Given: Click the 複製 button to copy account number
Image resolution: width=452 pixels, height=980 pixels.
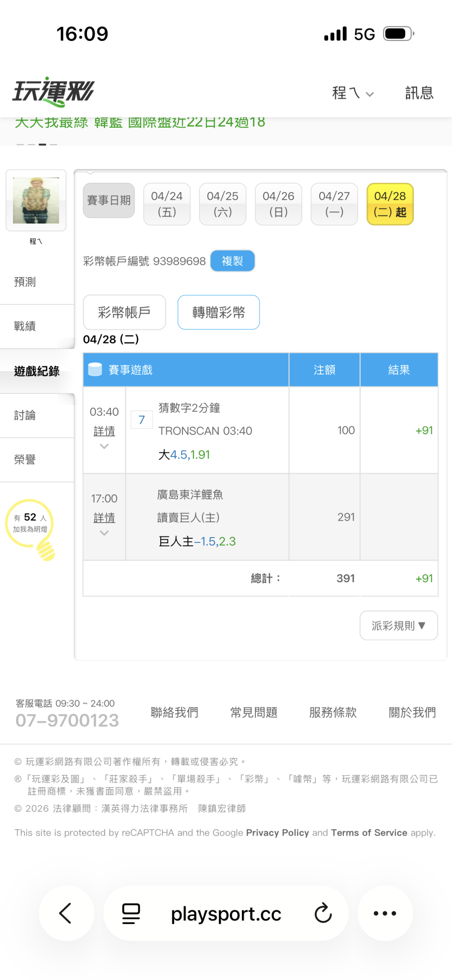Looking at the screenshot, I should click(232, 261).
